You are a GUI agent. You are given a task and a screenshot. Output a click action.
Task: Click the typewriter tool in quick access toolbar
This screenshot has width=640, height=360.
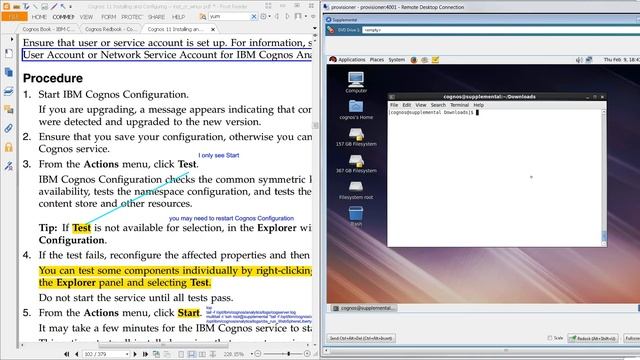pyautogui.click(x=26, y=6)
